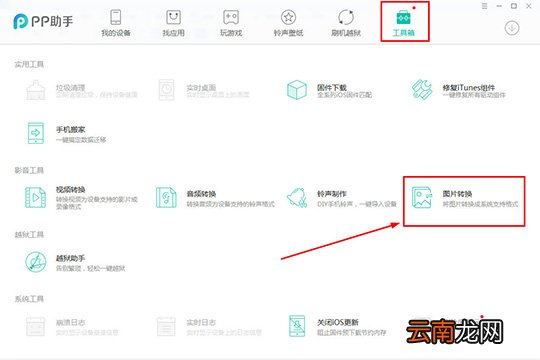Click the 实时桌面 icon
The image size is (540, 360).
point(167,90)
